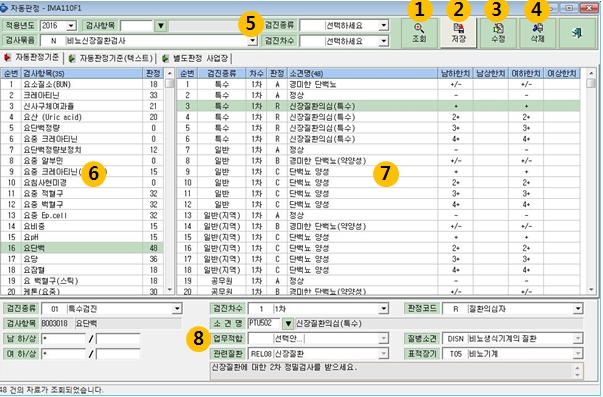Select the 요중 알부민 row
The image size is (603, 397).
(82, 161)
